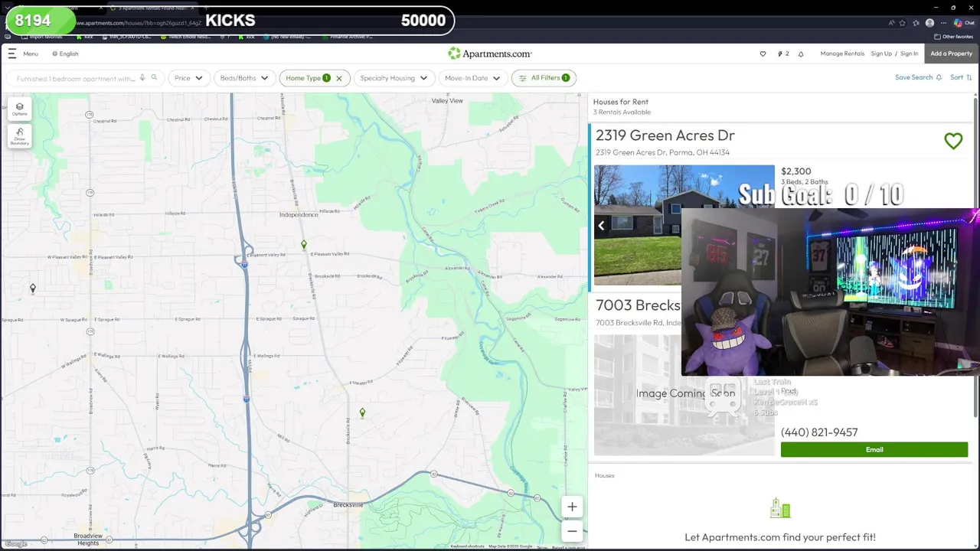
Task: Expand the Beds/Baths filter dropdown
Action: tap(244, 78)
